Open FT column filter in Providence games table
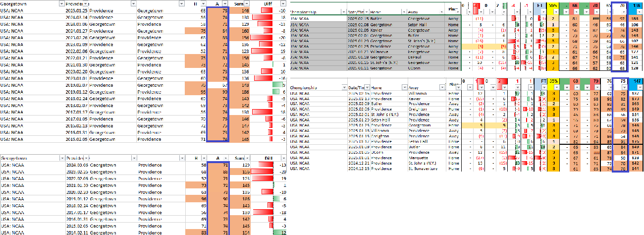 coord(543,87)
